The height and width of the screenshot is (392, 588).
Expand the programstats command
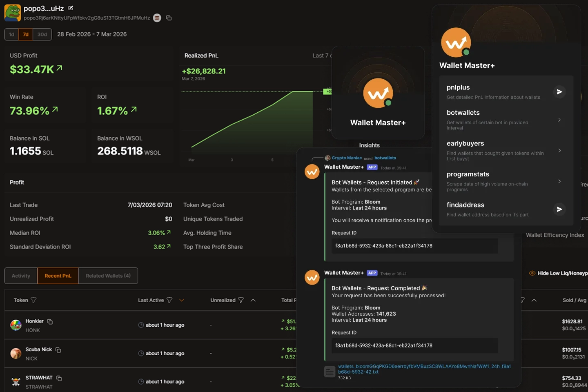559,181
